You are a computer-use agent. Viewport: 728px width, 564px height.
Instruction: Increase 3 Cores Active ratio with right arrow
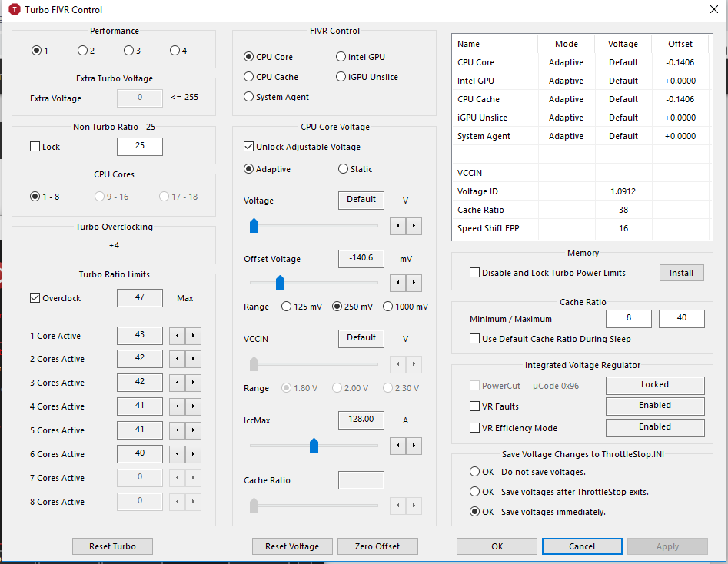click(x=193, y=383)
